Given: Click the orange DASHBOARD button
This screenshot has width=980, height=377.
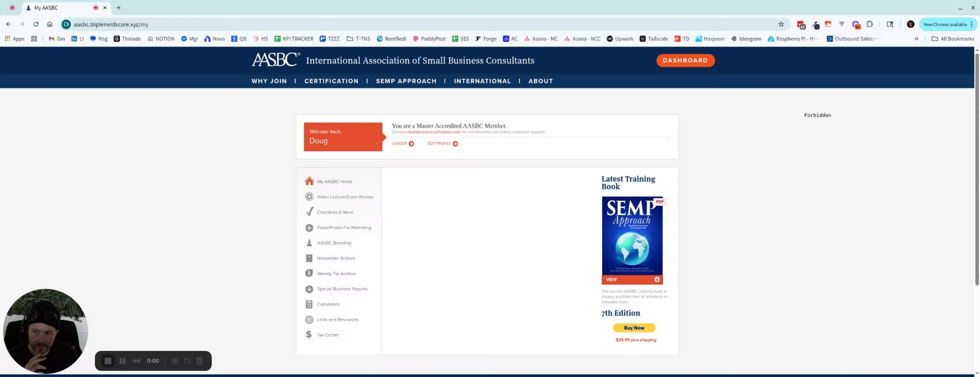Looking at the screenshot, I should (x=685, y=60).
